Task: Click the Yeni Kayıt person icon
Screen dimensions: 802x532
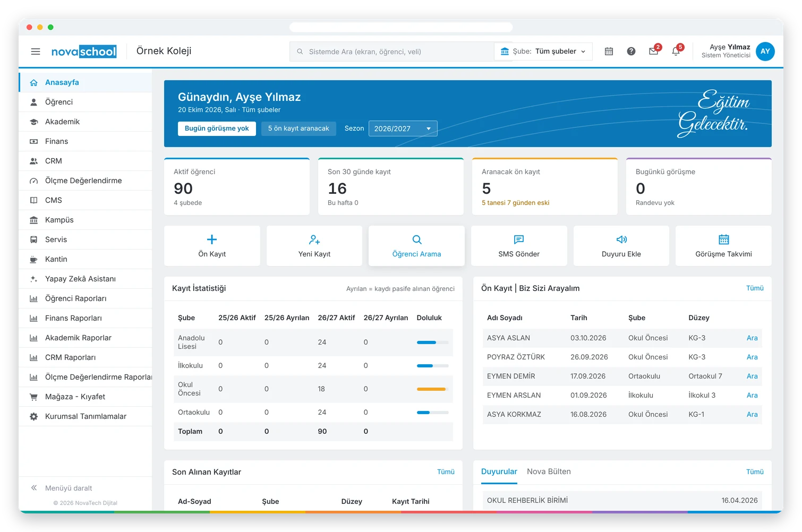Action: (314, 239)
